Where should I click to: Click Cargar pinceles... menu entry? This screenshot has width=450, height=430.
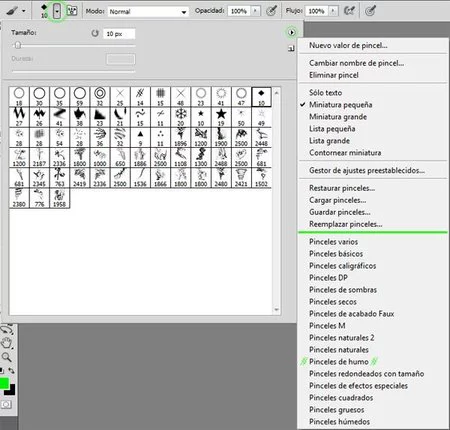click(x=337, y=200)
